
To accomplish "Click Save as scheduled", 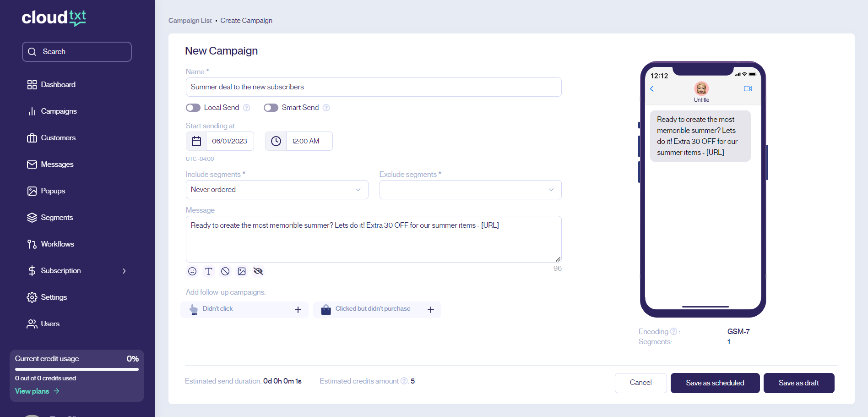I will (x=715, y=383).
